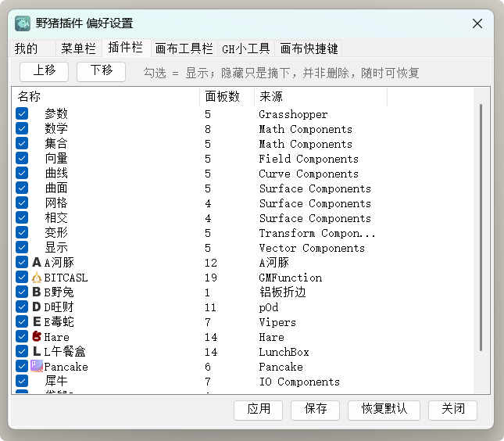
Task: Sort by the 名称 column header
Action: (105, 96)
